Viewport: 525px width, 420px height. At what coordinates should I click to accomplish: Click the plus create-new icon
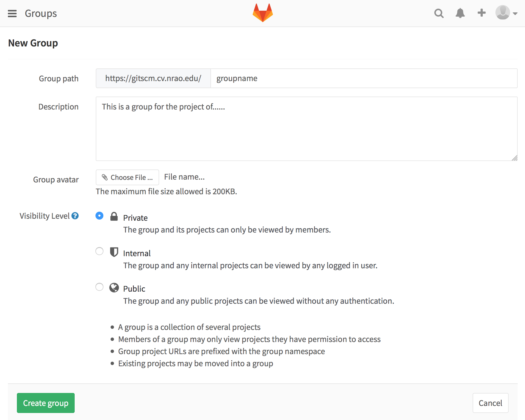click(x=482, y=13)
